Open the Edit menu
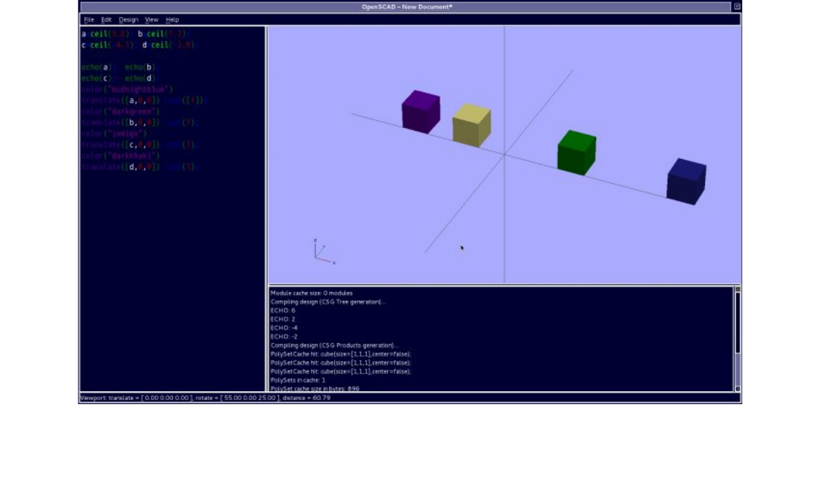820x504 pixels. 106,19
